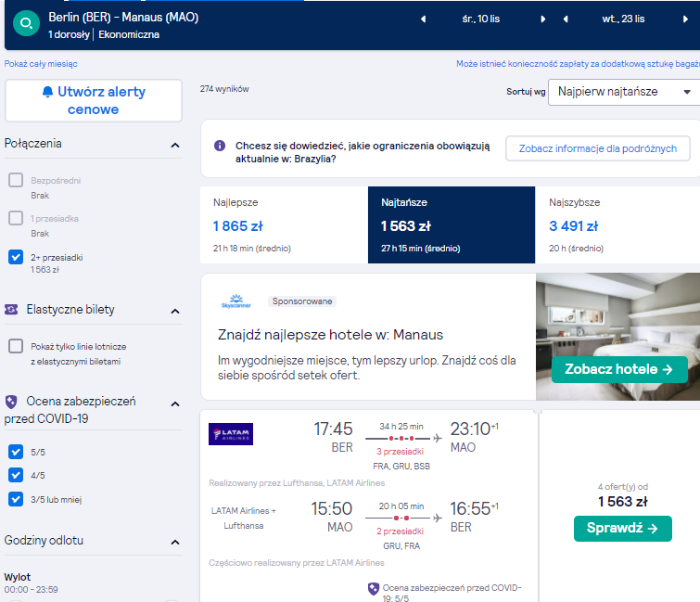Click the Znajdź najlepsze hotele w: Manaus heading
The image size is (700, 602).
click(330, 335)
